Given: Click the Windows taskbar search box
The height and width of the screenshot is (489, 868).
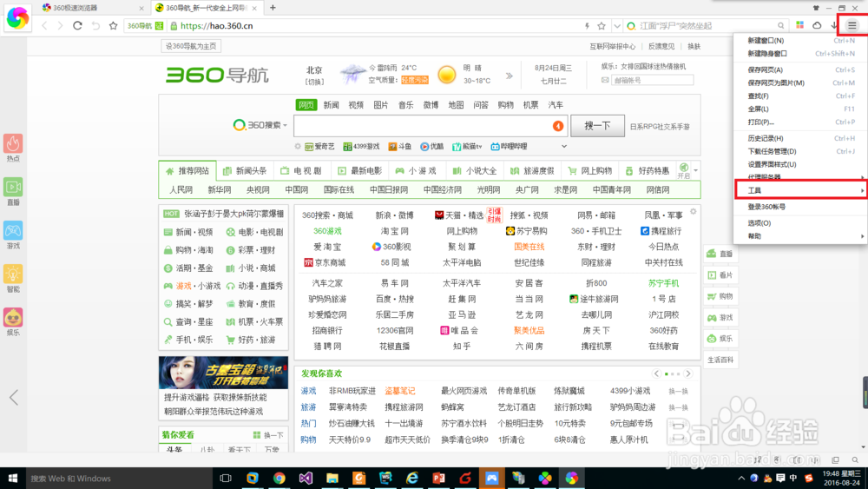Looking at the screenshot, I should pyautogui.click(x=119, y=478).
